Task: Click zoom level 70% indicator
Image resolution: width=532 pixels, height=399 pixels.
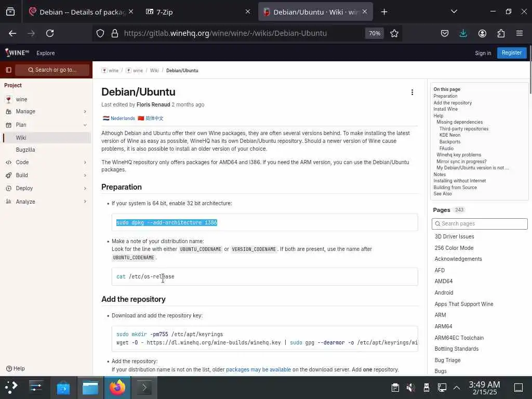Action: coord(375,33)
